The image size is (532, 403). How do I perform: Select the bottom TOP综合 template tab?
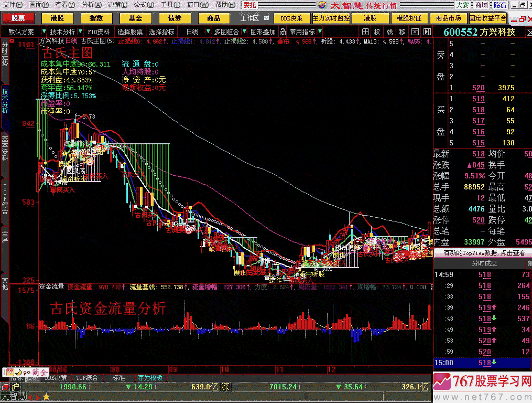(x=87, y=377)
